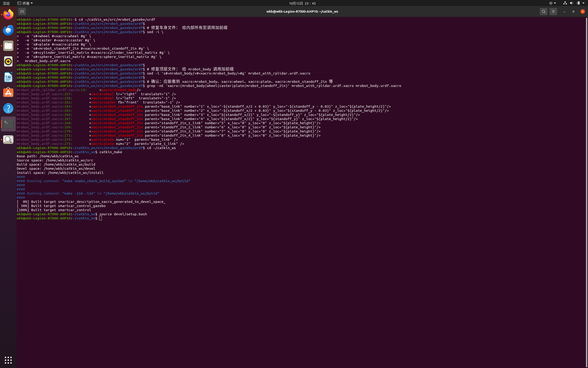Open the Files manager in the dock
This screenshot has width=588, height=368.
click(x=8, y=46)
